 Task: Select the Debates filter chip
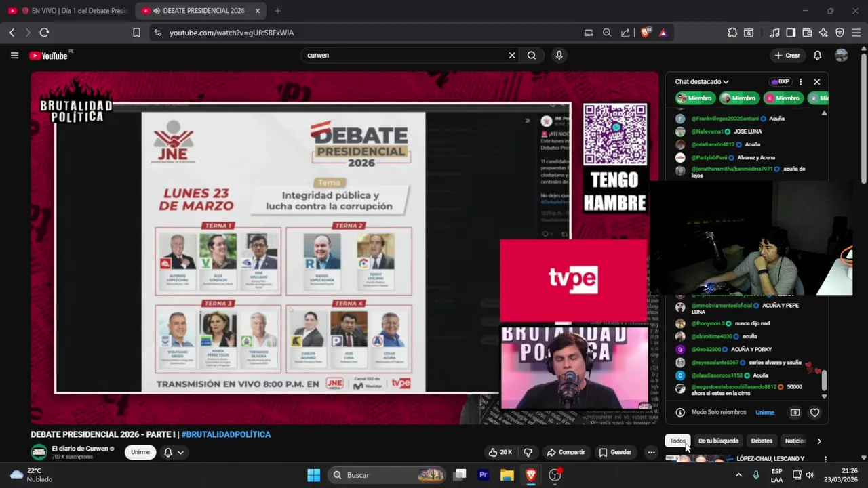coord(762,441)
